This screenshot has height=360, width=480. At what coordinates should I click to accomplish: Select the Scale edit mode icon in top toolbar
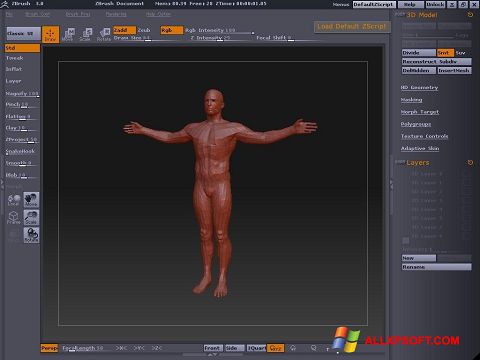(86, 34)
